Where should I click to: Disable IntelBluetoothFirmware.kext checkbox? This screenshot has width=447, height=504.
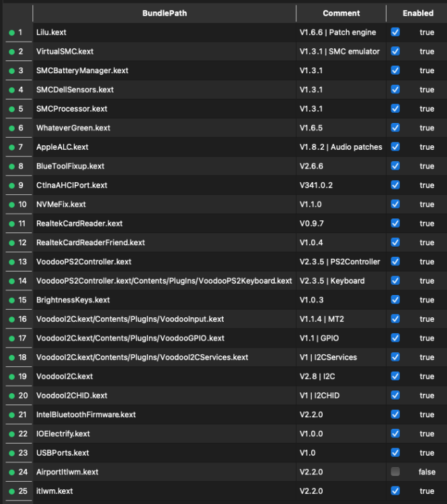(395, 415)
